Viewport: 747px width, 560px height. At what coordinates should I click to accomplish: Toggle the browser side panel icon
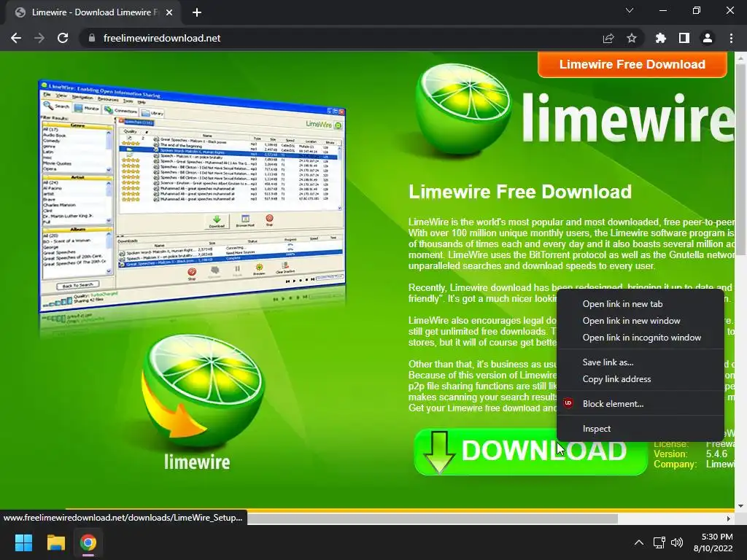[684, 38]
